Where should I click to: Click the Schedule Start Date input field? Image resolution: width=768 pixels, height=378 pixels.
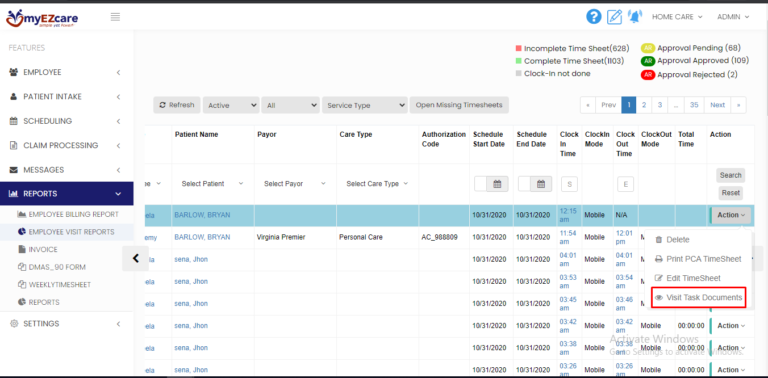(x=480, y=184)
